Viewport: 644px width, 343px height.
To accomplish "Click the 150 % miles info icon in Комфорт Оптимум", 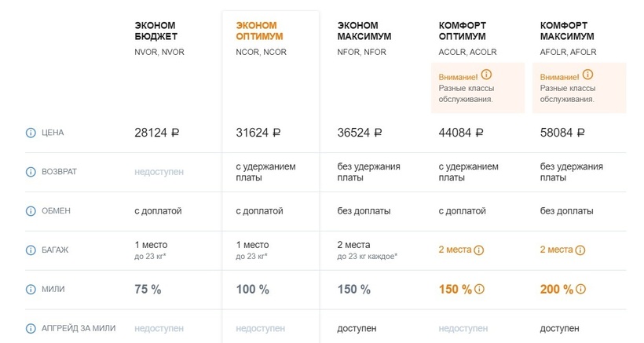I will [x=480, y=290].
